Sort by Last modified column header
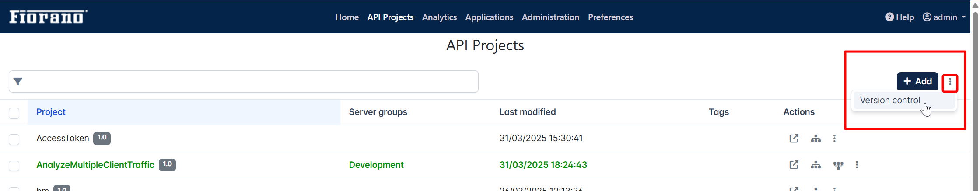Screen dimensions: 980x191 point(528,112)
